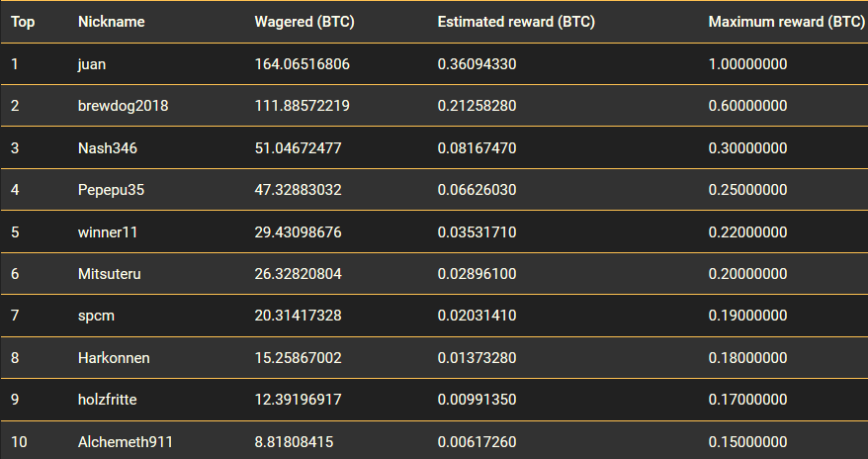Screen dimensions: 868x459
Task: Click wagered amount 164.06516806
Action: [303, 64]
